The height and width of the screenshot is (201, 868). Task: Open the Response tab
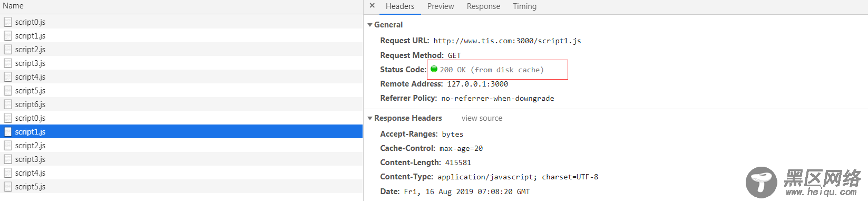point(483,6)
